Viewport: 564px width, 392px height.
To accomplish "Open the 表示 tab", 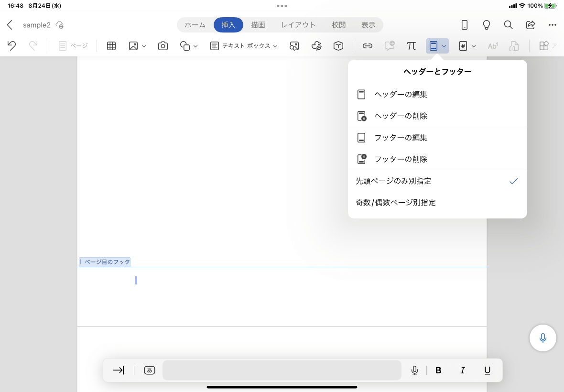I will click(x=369, y=25).
